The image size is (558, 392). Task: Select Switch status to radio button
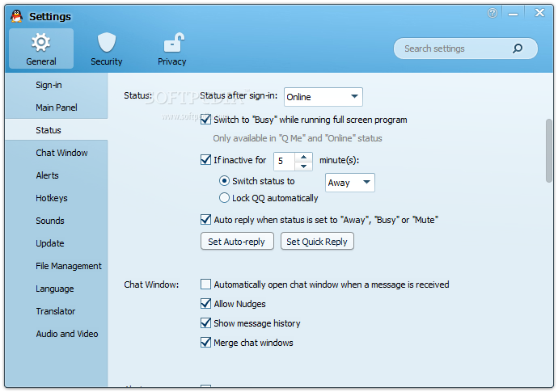pyautogui.click(x=224, y=181)
